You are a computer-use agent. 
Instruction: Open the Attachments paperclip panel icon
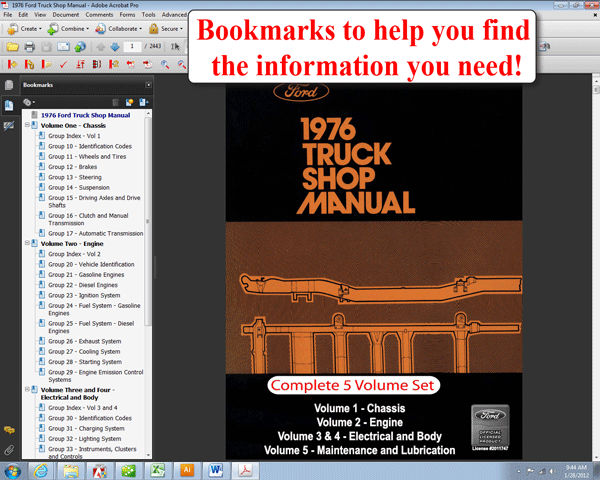(x=9, y=450)
